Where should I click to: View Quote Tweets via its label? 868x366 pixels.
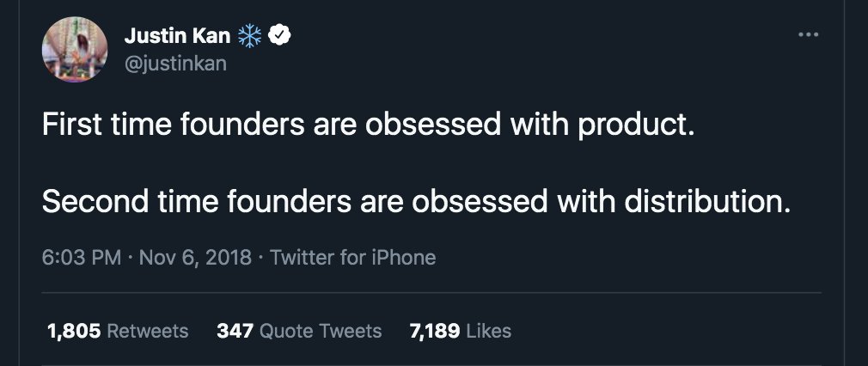[321, 331]
